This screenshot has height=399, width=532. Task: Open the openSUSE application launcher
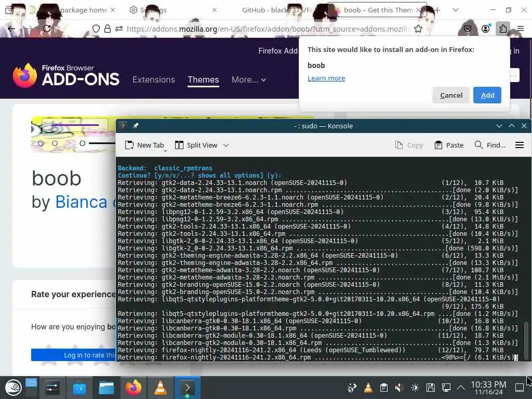(13, 388)
